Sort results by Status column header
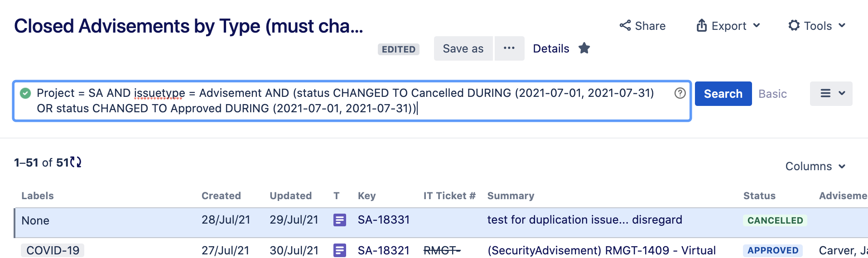The image size is (868, 258). click(759, 196)
